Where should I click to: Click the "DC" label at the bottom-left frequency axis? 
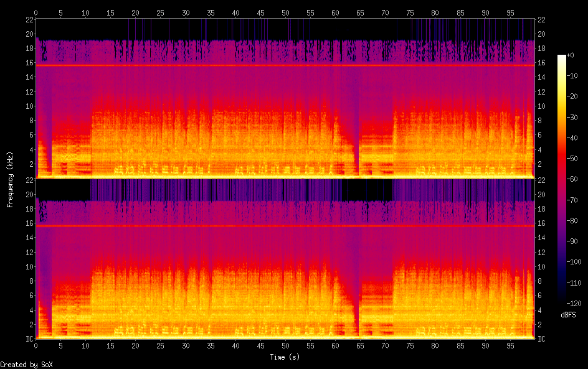(27, 339)
